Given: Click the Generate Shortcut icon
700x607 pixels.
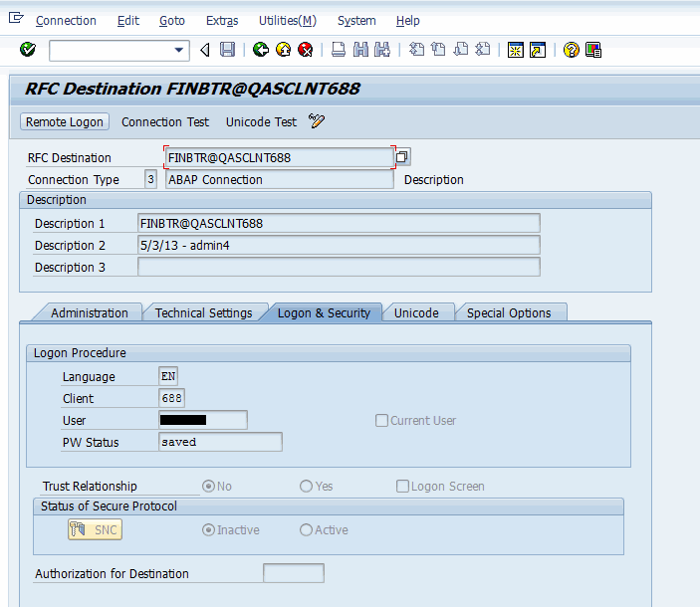Looking at the screenshot, I should (x=538, y=50).
